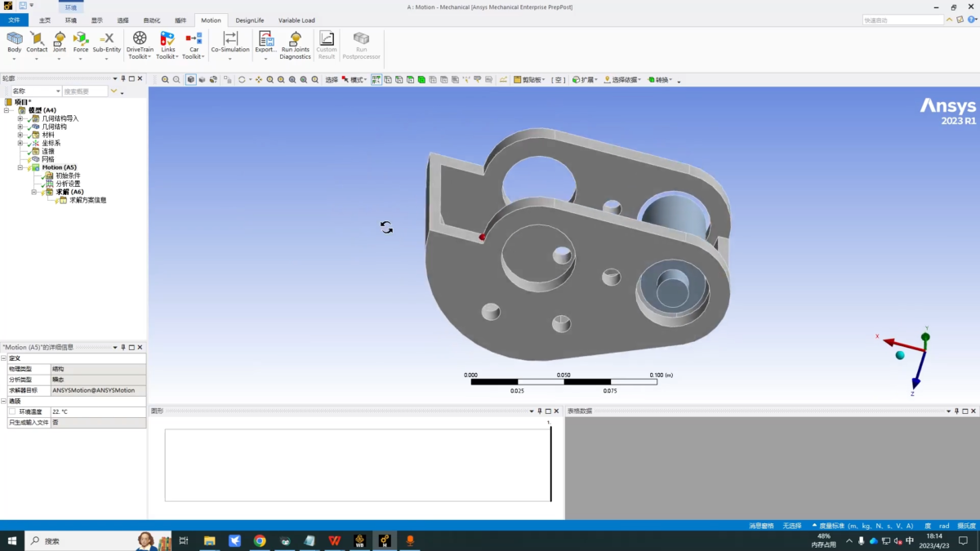Image resolution: width=980 pixels, height=551 pixels.
Task: Select the 分析设置 node in the tree
Action: (x=68, y=184)
